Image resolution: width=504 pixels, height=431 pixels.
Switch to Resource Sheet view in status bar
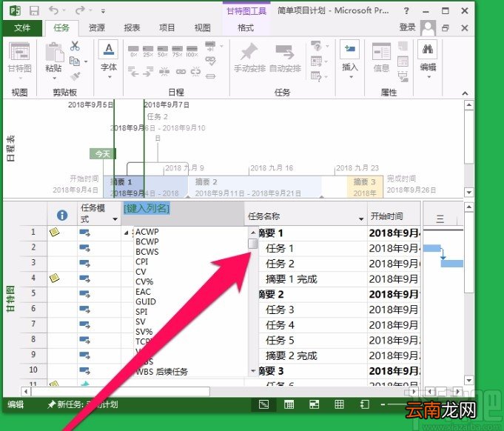339,404
